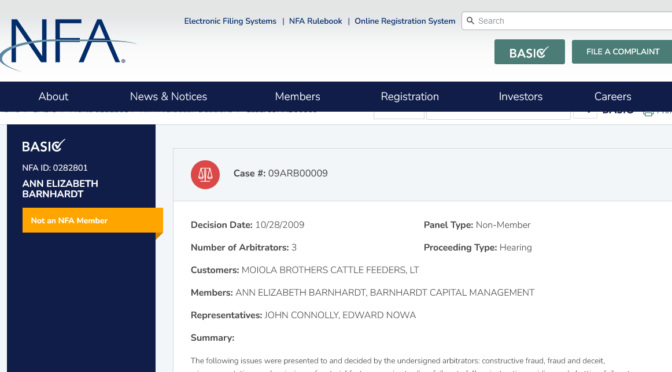Click NFA ID: 0282801 text

[54, 168]
